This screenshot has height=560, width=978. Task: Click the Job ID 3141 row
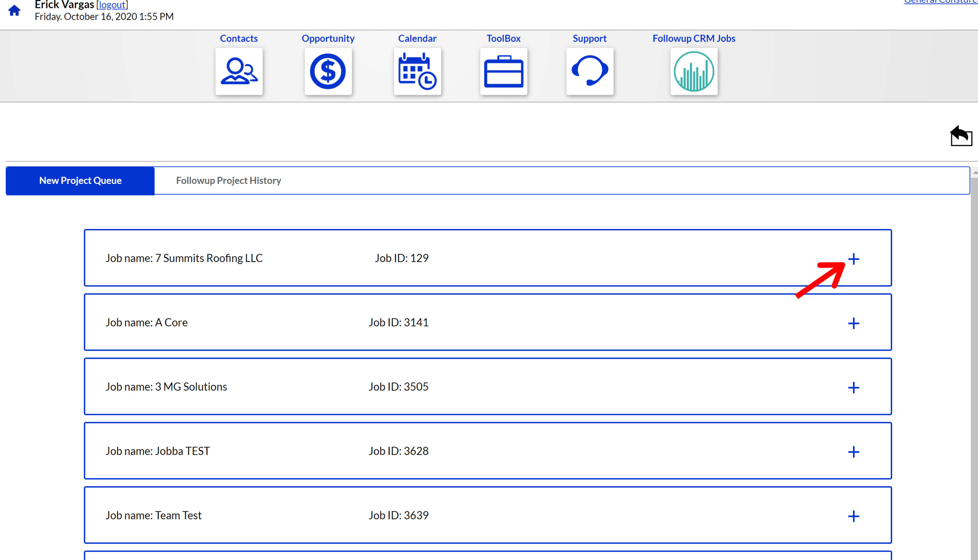click(x=398, y=322)
